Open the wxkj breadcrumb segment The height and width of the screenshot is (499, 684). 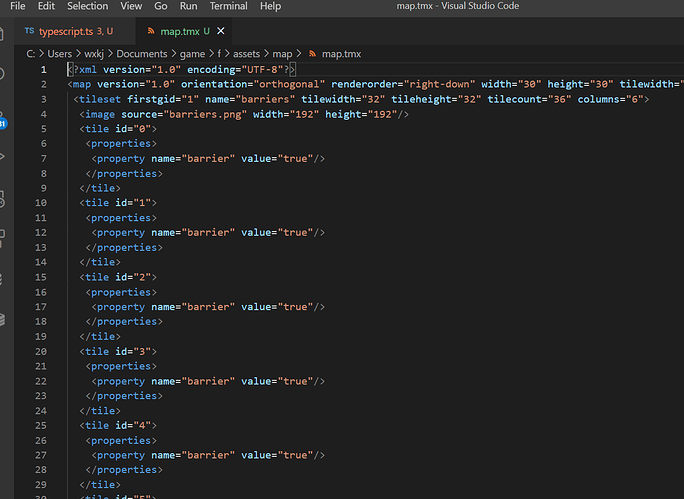tap(94, 54)
